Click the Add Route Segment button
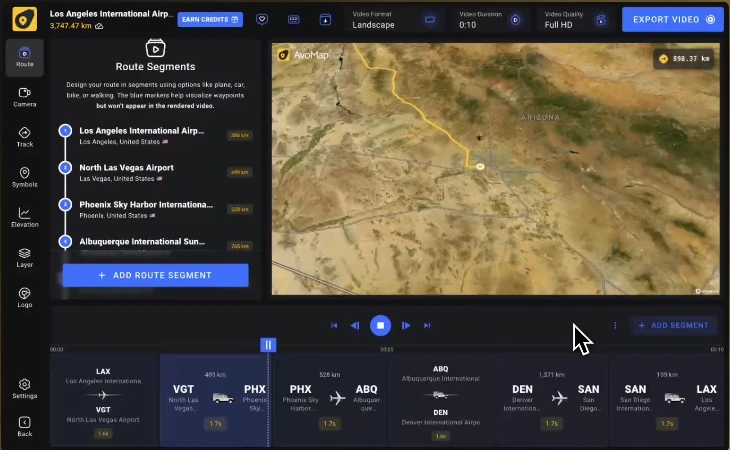The height and width of the screenshot is (450, 730). 155,275
